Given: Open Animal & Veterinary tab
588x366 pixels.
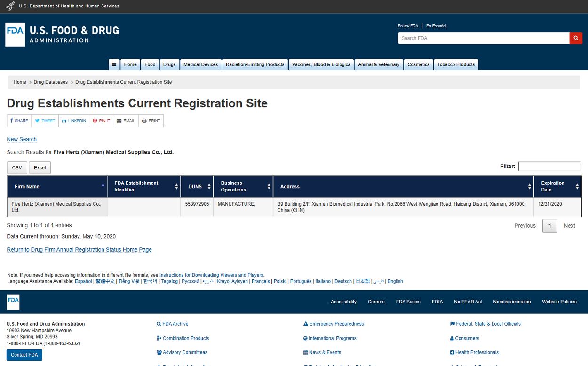Looking at the screenshot, I should pyautogui.click(x=379, y=64).
